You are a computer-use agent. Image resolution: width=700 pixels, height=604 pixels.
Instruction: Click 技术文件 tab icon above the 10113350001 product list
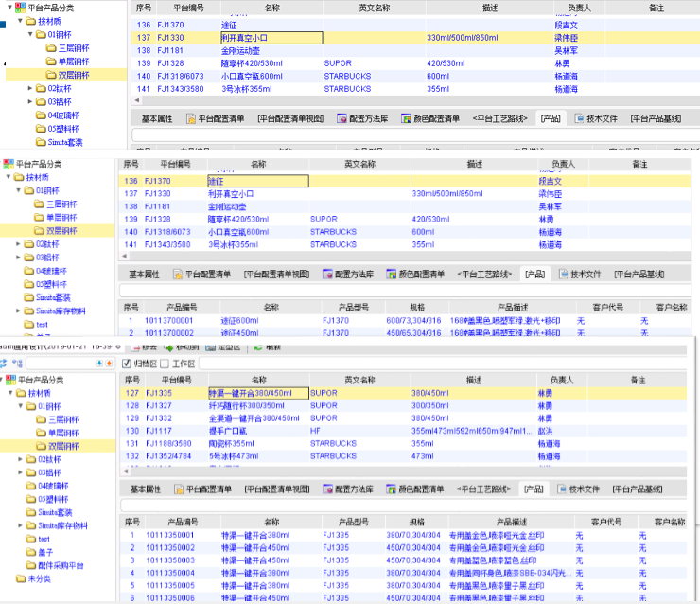(x=559, y=489)
